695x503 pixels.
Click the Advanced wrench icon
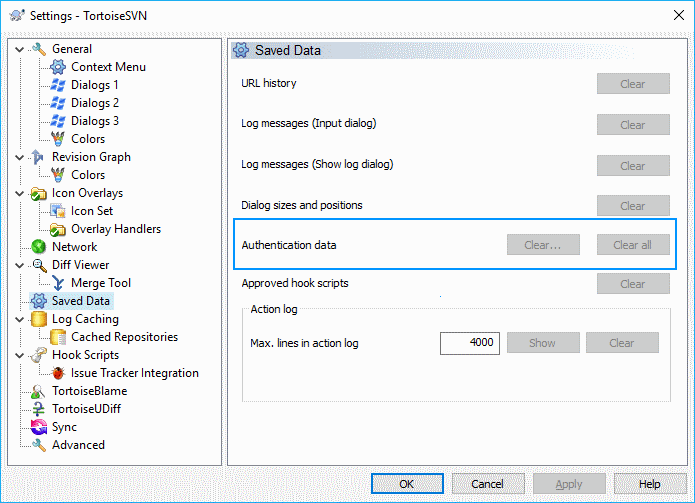pos(39,445)
